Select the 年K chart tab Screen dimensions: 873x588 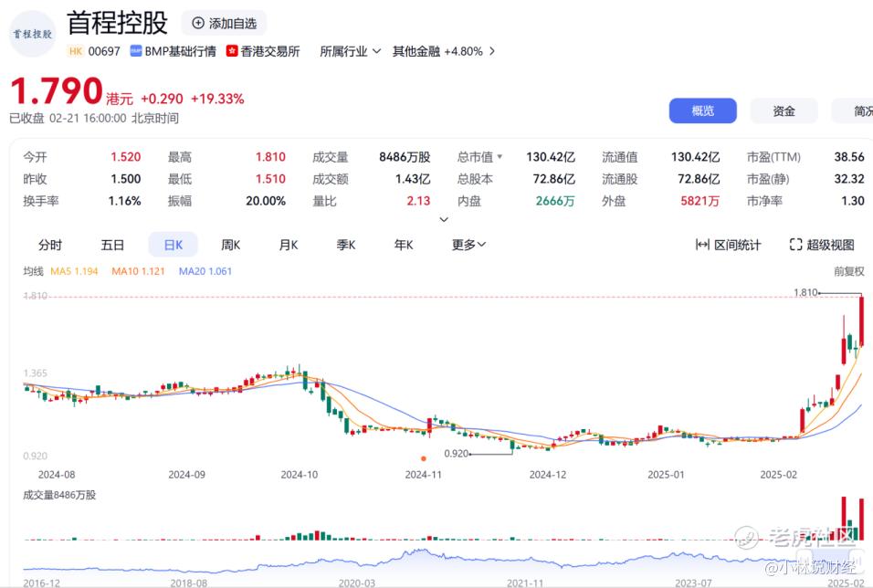pyautogui.click(x=404, y=245)
